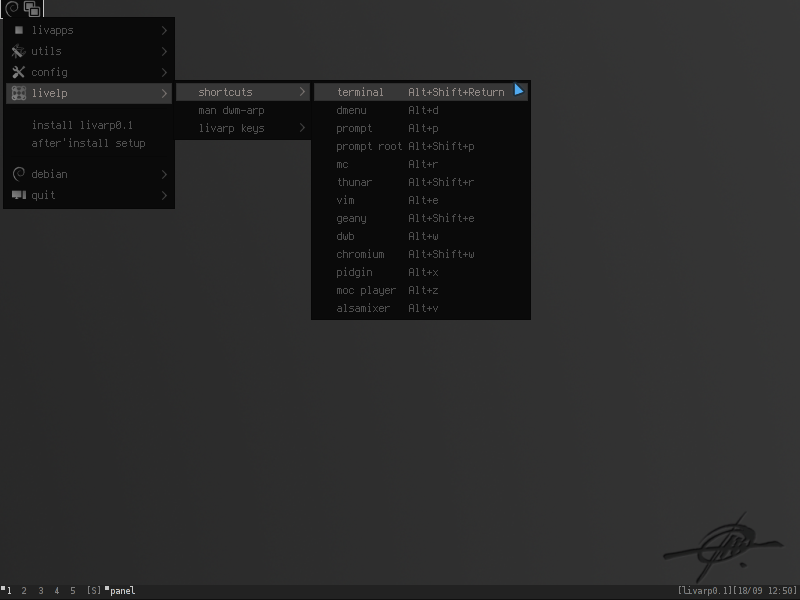The image size is (800, 600).
Task: Click the date and time status text
Action: (x=764, y=591)
